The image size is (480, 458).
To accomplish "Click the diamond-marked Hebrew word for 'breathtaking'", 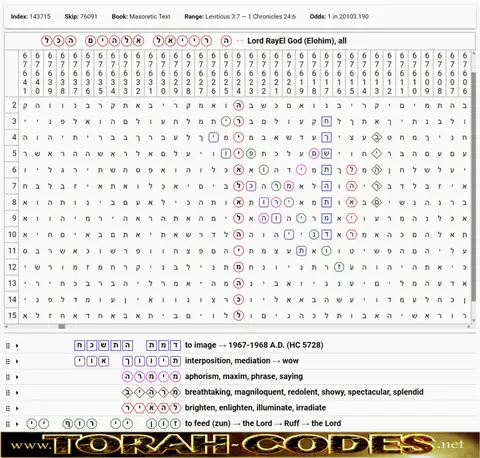I will 152,392.
